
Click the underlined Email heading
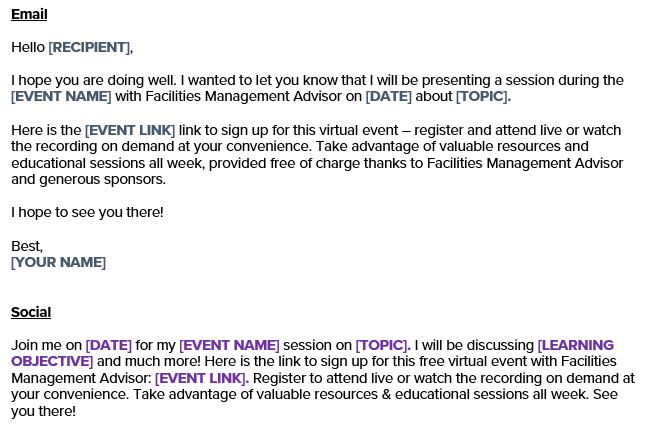(x=29, y=14)
